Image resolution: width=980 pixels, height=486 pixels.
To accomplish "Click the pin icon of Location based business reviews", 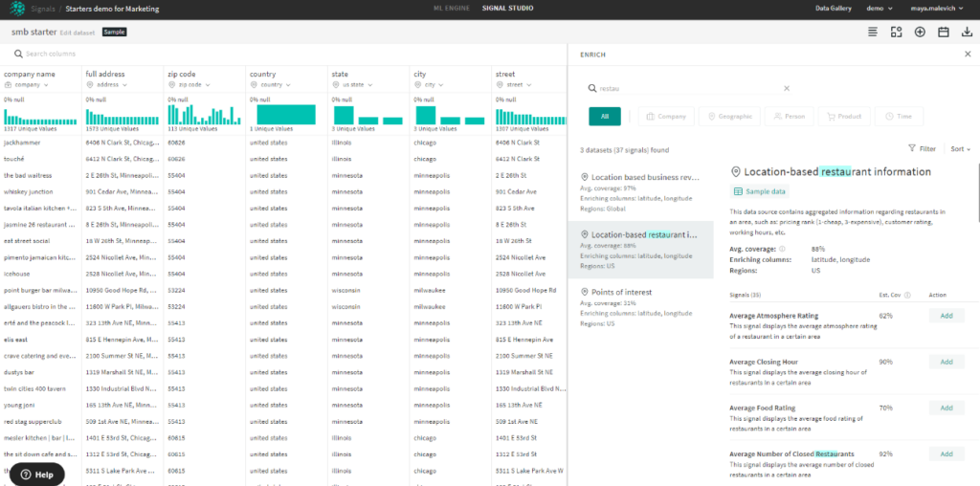I will click(585, 177).
